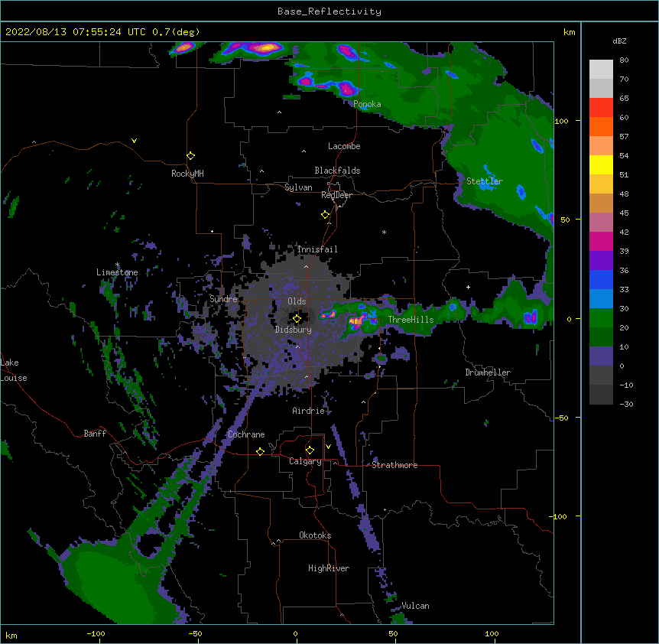The image size is (659, 644).
Task: Click the Cochrane city label
Action: click(246, 434)
